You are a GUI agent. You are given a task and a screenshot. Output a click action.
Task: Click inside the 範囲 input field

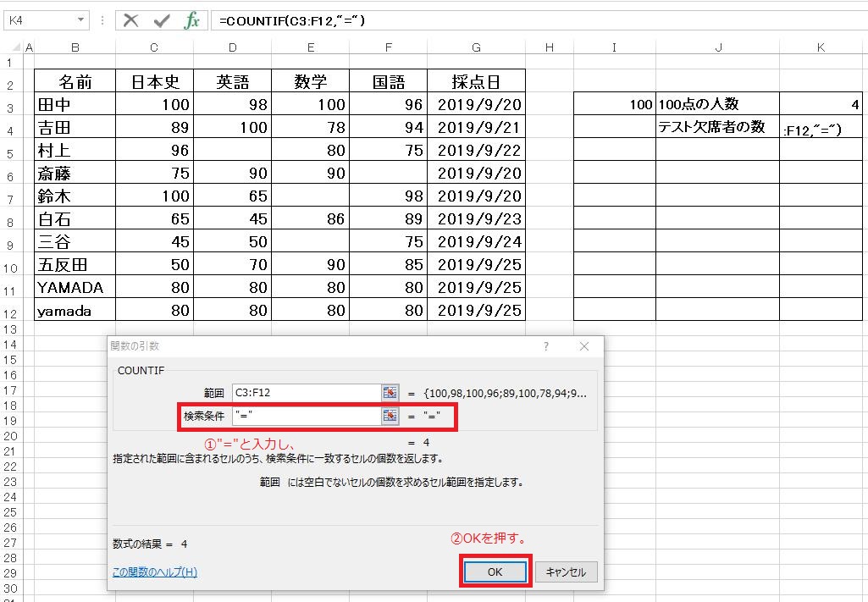pos(305,393)
